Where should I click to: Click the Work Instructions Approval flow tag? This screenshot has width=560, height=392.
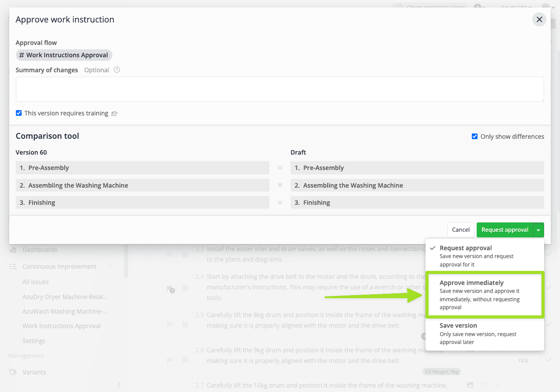tap(64, 55)
